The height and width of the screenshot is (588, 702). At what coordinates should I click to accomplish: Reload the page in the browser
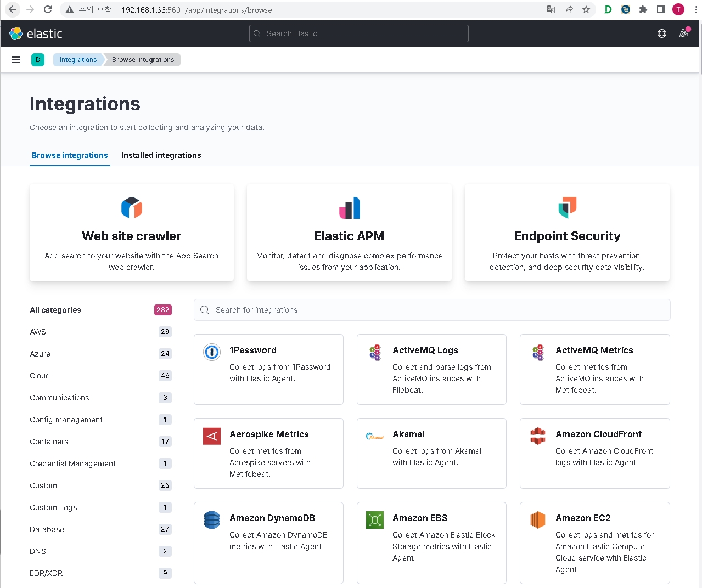point(48,9)
